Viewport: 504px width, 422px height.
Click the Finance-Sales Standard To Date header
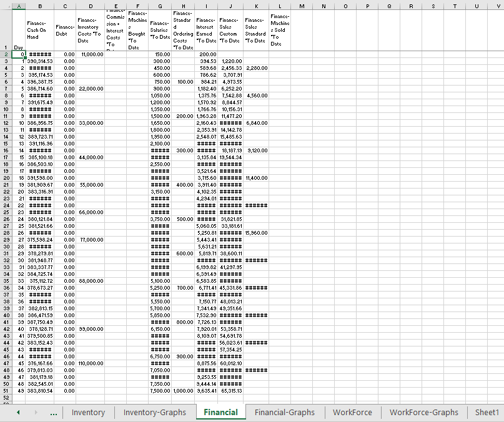click(x=256, y=30)
